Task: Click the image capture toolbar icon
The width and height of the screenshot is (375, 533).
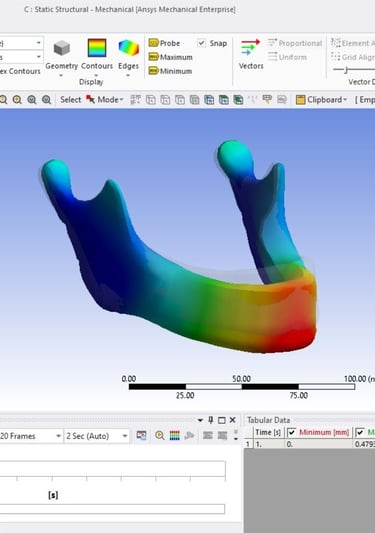Action: (282, 100)
